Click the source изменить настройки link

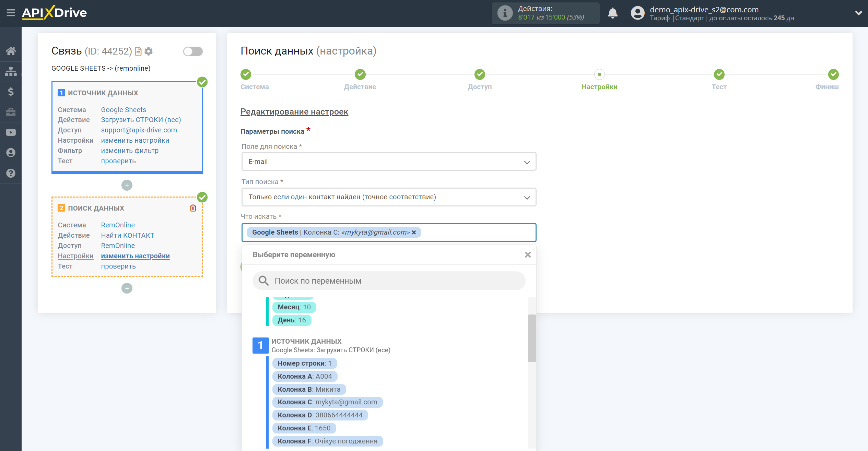coord(135,140)
